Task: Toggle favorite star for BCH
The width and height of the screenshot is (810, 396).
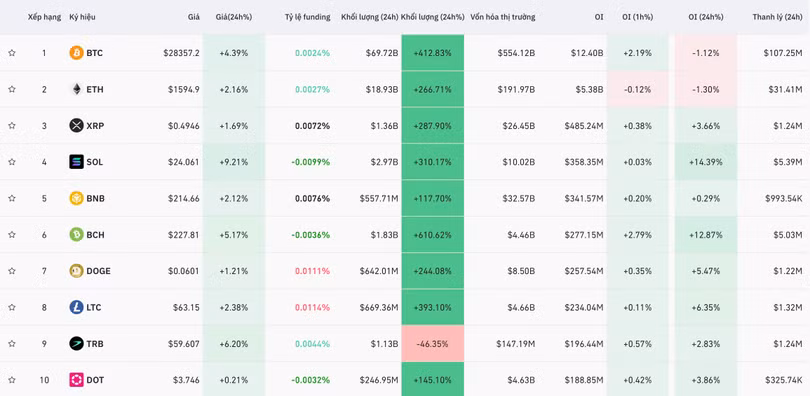Action: (12, 234)
